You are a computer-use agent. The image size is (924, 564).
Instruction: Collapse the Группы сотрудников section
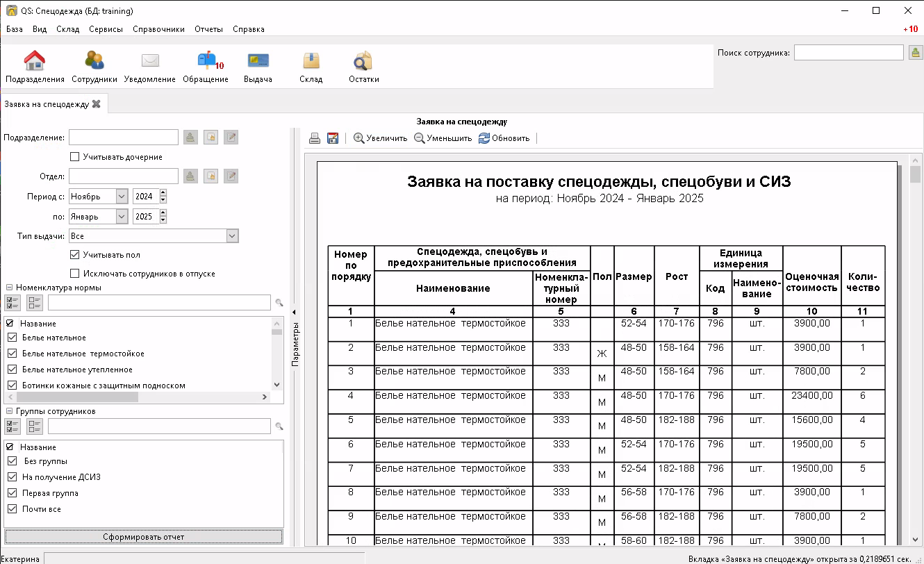[x=9, y=411]
